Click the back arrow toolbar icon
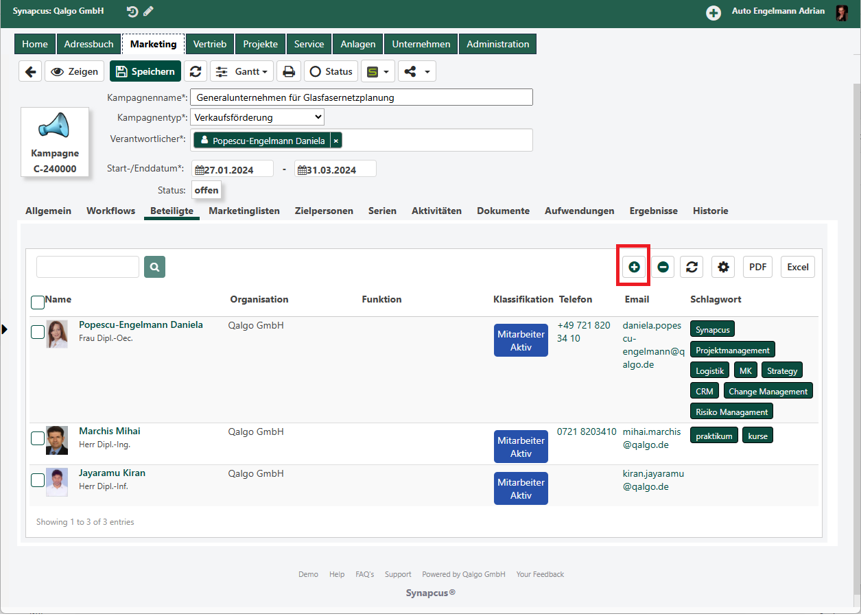Viewport: 861px width, 616px height. (x=30, y=71)
